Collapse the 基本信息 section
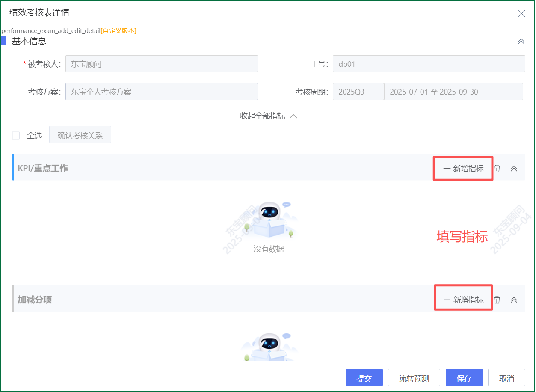 tap(521, 41)
